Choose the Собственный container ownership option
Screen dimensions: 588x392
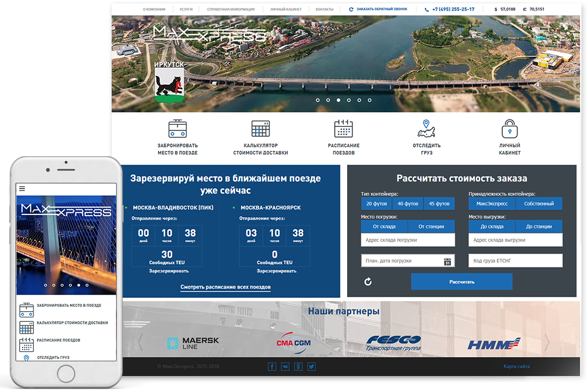pyautogui.click(x=538, y=203)
